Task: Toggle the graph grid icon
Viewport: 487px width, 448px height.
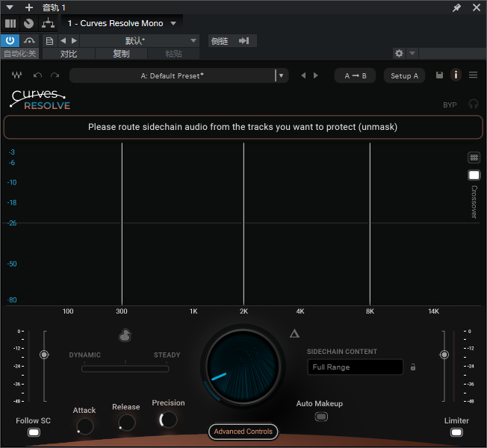Action: [x=474, y=158]
